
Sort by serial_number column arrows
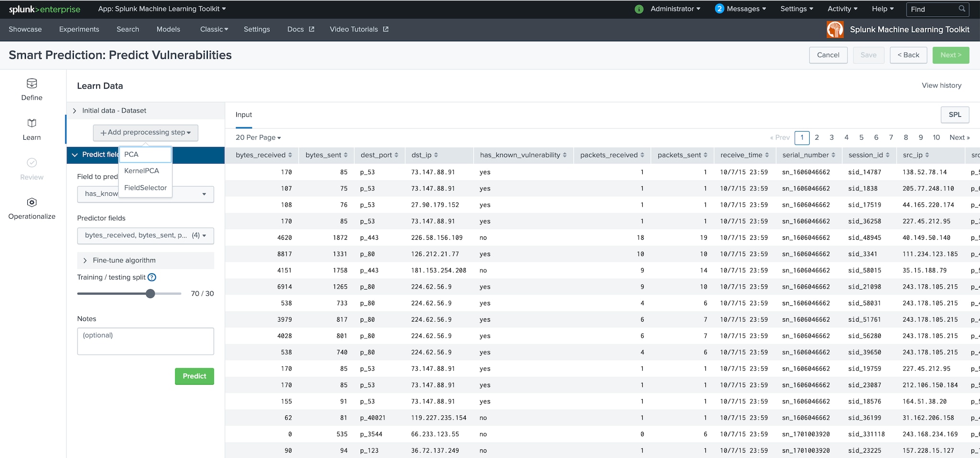tap(833, 155)
